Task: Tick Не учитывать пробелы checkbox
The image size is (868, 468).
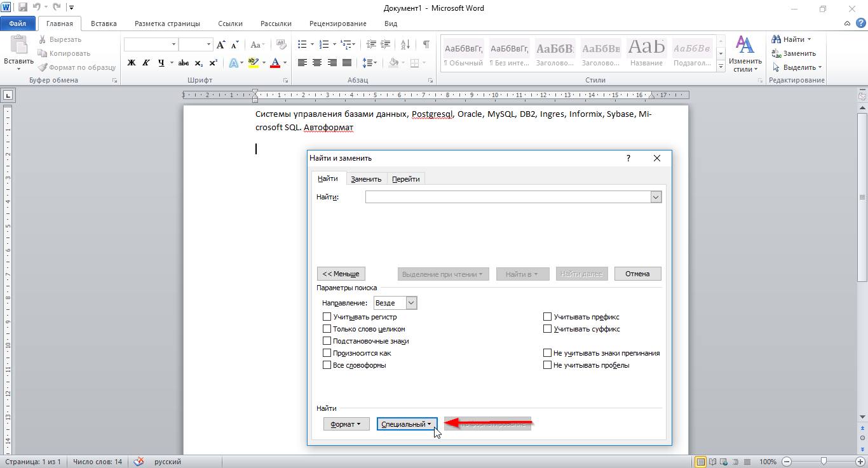Action: (x=547, y=365)
